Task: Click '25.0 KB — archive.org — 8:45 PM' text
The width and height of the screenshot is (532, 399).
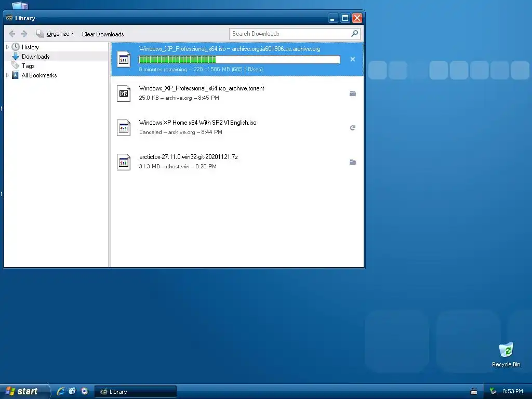Action: click(179, 98)
